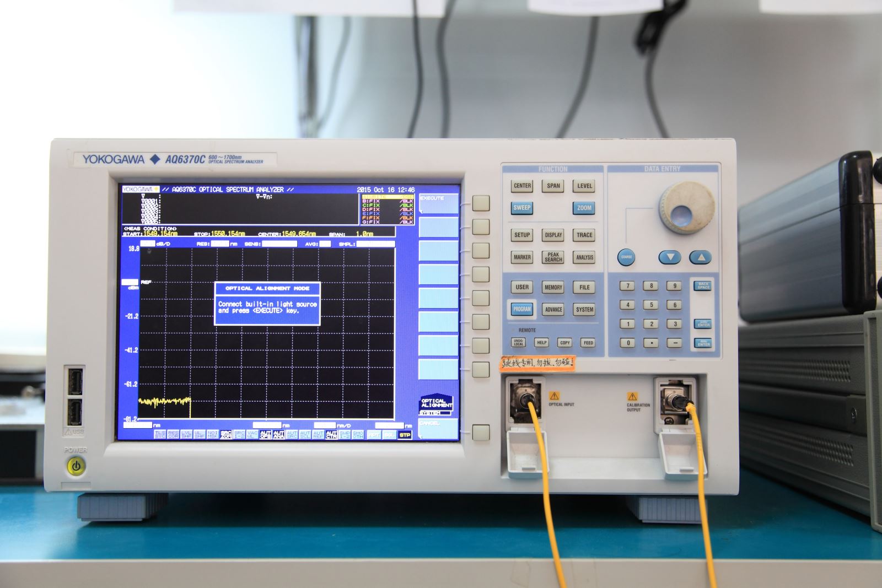Click the AUT ANA status indicator
The image size is (882, 588).
[x=279, y=435]
